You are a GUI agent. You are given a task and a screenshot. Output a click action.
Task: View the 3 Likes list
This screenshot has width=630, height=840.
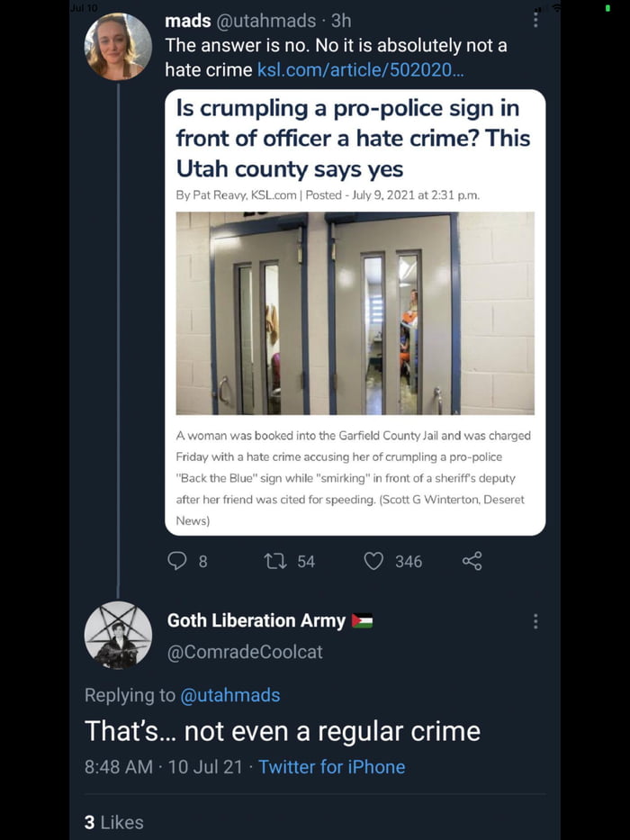[x=113, y=822]
